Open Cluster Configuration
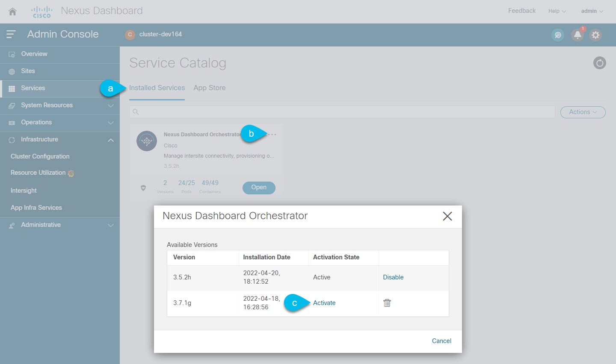616x364 pixels. click(40, 156)
